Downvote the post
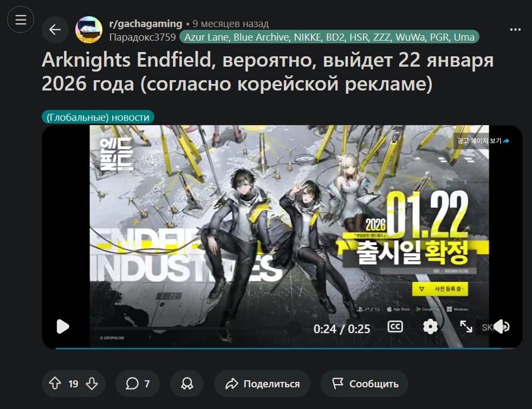Image resolution: width=532 pixels, height=409 pixels. (x=92, y=384)
